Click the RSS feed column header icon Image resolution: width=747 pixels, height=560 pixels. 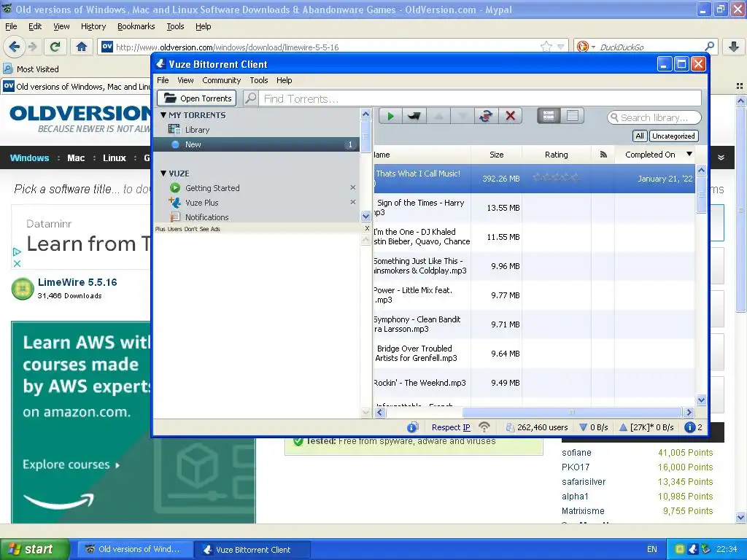pos(603,155)
